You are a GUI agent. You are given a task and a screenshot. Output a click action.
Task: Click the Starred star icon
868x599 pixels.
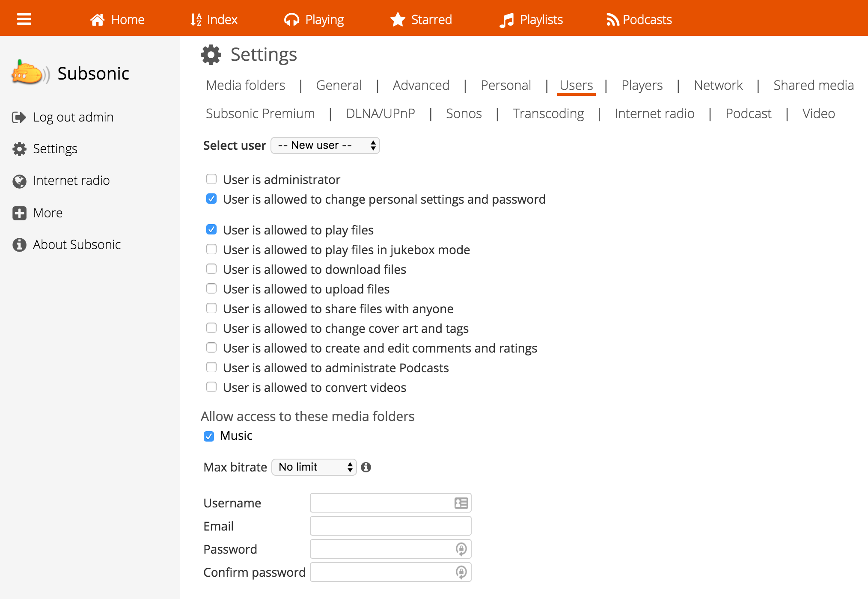coord(398,20)
